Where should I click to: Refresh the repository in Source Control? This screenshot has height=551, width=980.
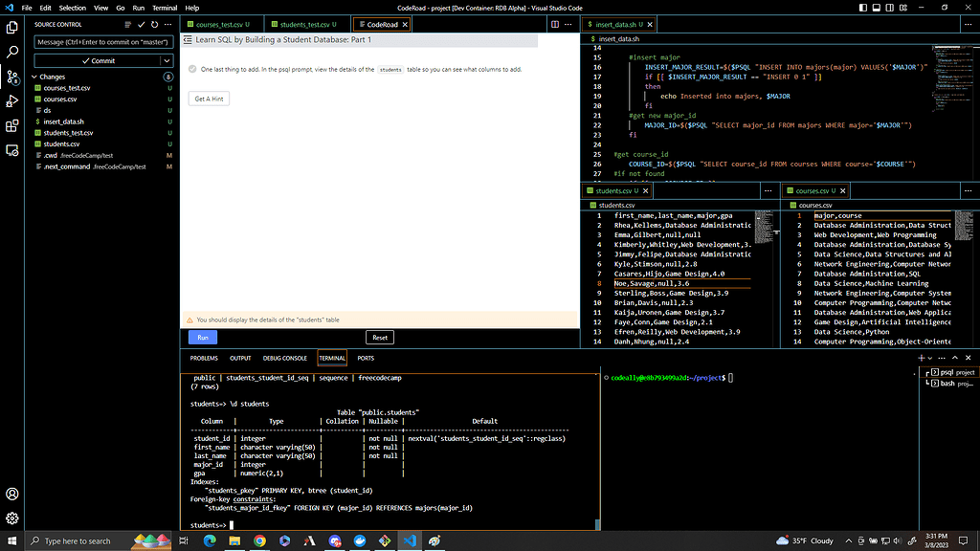153,24
